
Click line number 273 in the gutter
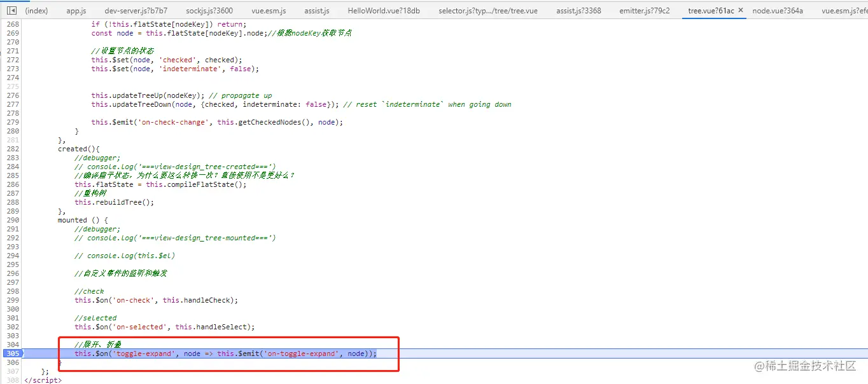13,69
